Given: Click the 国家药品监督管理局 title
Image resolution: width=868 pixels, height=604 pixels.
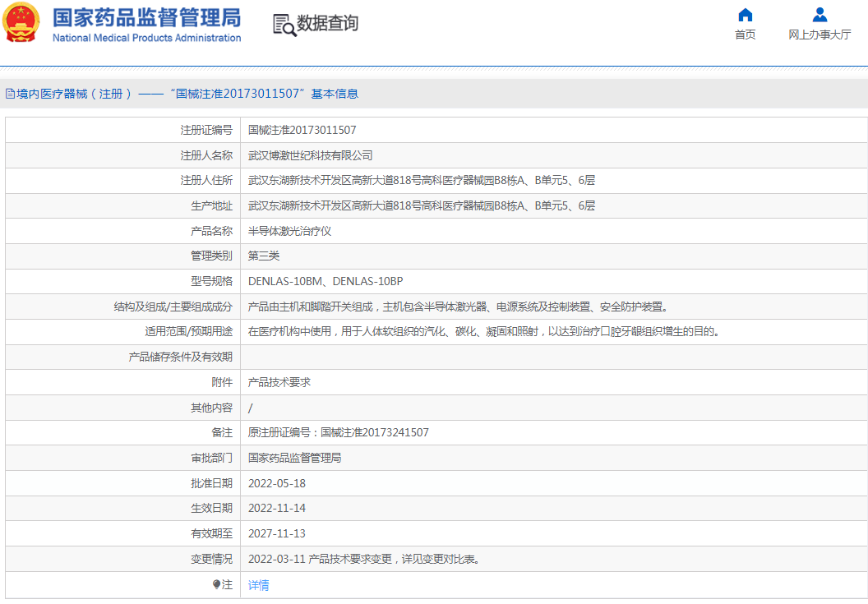Looking at the screenshot, I should coord(146,18).
